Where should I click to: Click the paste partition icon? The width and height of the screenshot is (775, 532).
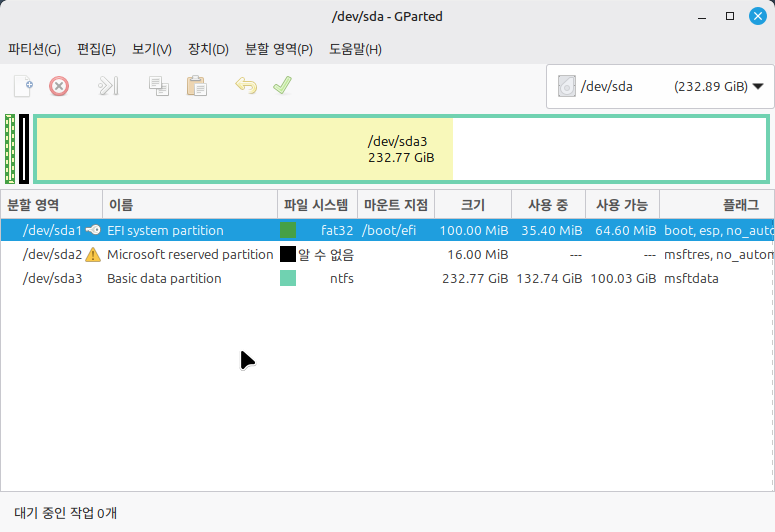tap(196, 86)
